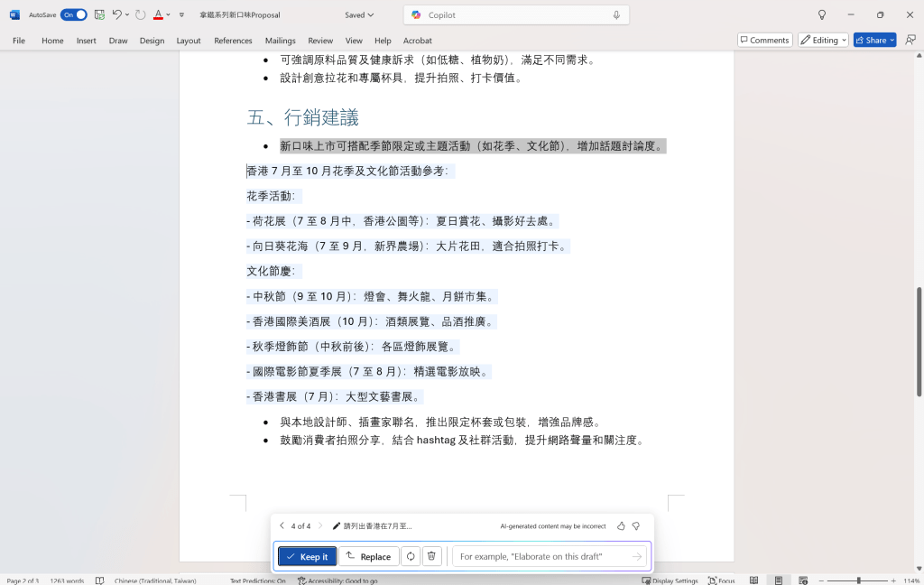Click the line 文化節慶：

point(271,271)
